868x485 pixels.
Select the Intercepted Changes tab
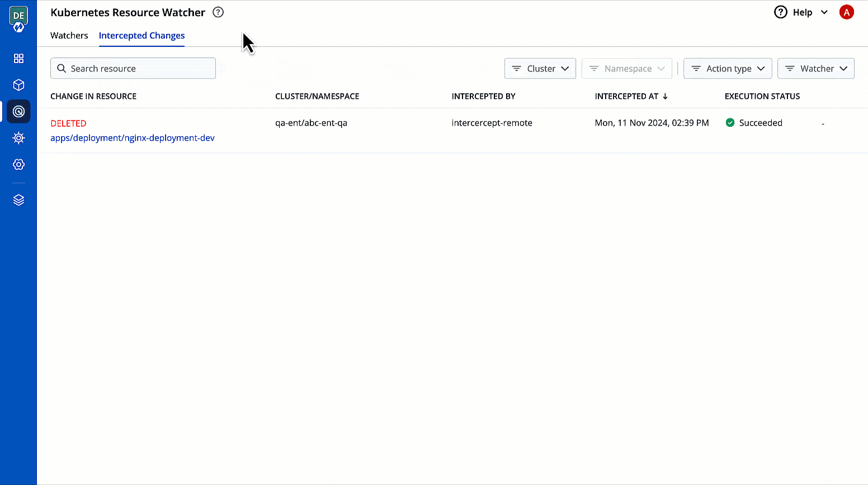click(x=141, y=36)
